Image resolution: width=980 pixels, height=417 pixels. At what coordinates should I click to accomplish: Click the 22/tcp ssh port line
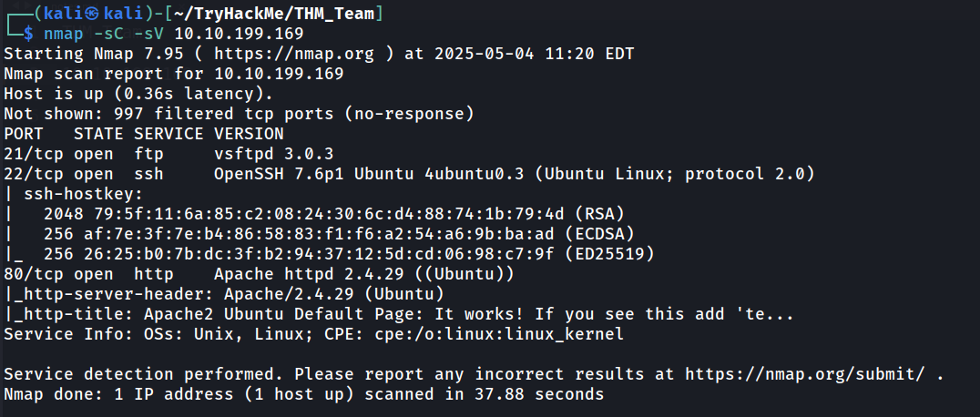click(x=409, y=174)
